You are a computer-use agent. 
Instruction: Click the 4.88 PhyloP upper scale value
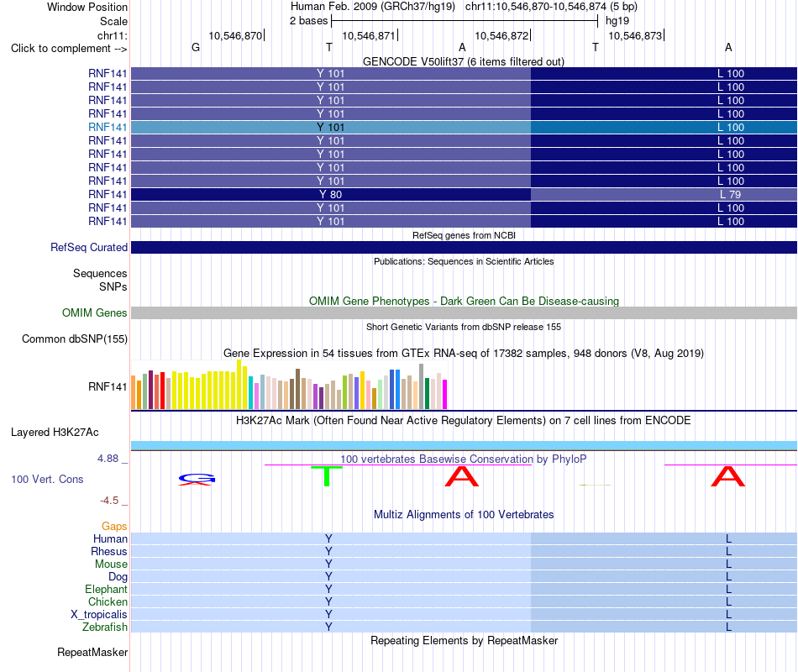[x=108, y=459]
